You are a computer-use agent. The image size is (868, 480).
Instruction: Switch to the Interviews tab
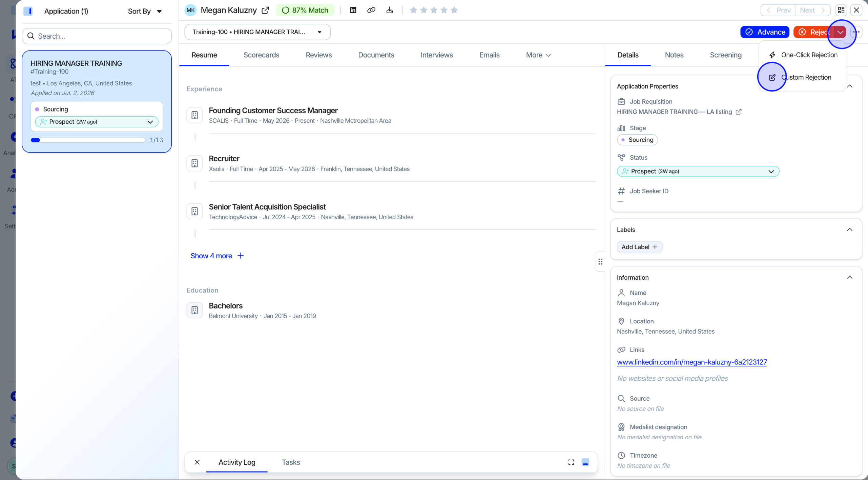click(437, 55)
